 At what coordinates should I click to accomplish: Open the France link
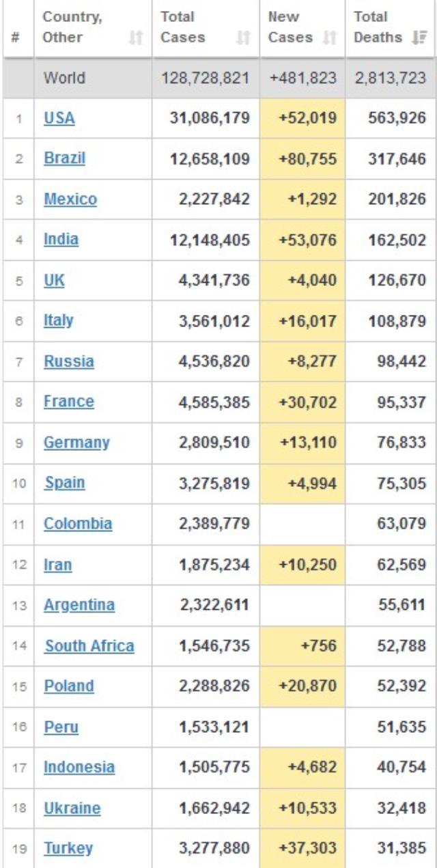pos(69,402)
